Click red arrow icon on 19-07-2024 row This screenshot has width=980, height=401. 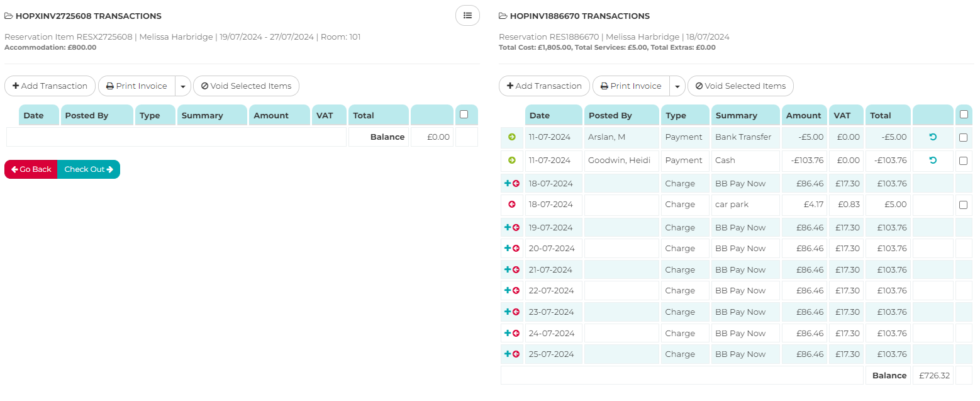click(516, 228)
